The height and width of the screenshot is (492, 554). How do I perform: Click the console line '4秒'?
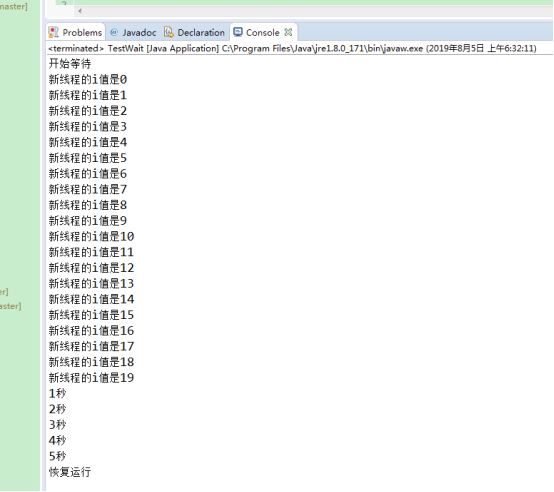pyautogui.click(x=58, y=441)
